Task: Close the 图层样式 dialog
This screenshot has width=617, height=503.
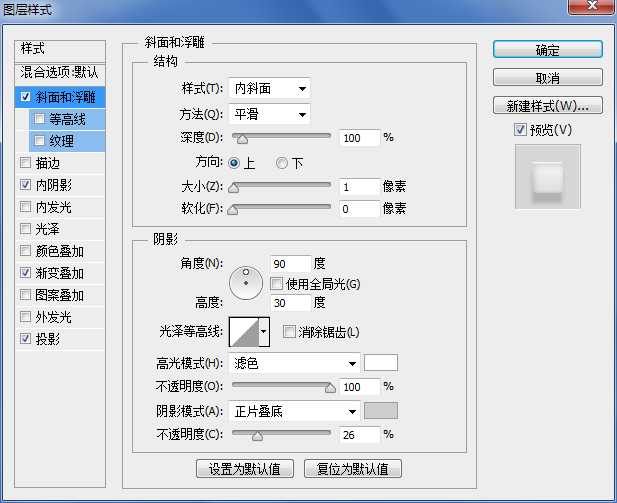Action: pyautogui.click(x=591, y=7)
